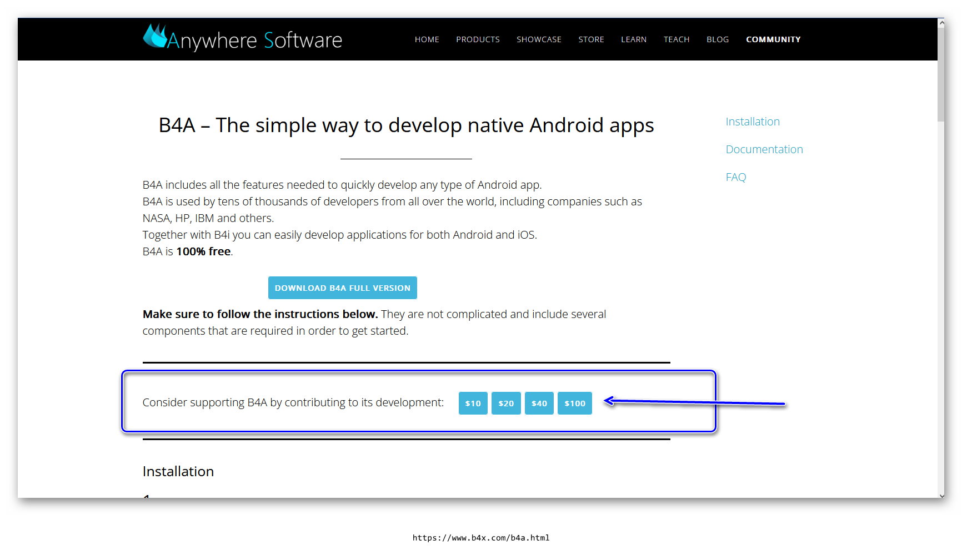Screen dimensions: 962x560
Task: Click the 'Installation' section heading
Action: (178, 471)
